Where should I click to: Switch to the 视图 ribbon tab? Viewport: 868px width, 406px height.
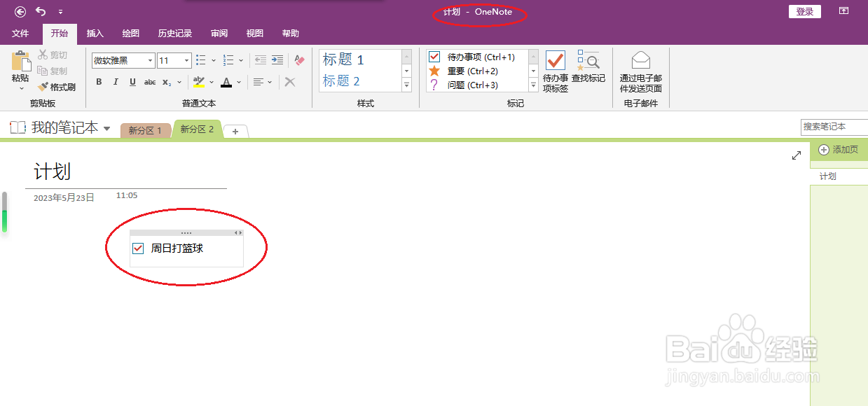coord(255,34)
